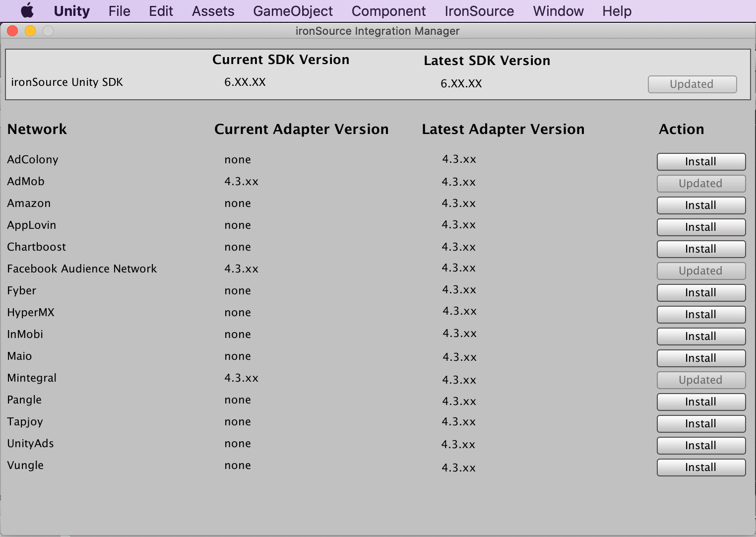Select the Facebook Audience Network label
This screenshot has height=537, width=756.
82,269
